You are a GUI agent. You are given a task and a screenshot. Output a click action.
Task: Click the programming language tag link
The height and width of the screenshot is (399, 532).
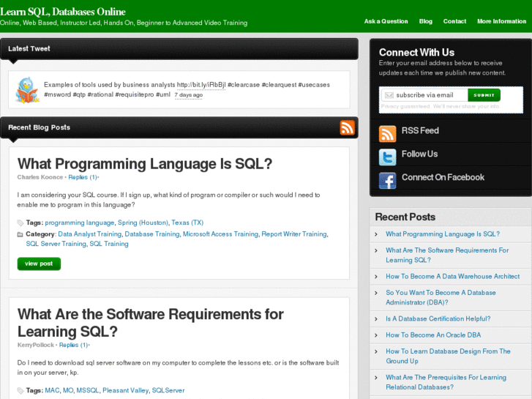pos(79,223)
